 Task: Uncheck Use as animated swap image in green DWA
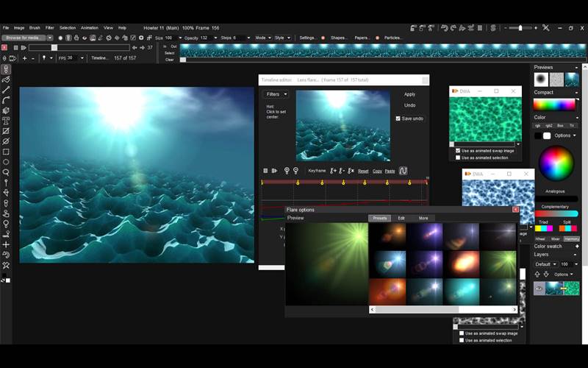click(457, 151)
